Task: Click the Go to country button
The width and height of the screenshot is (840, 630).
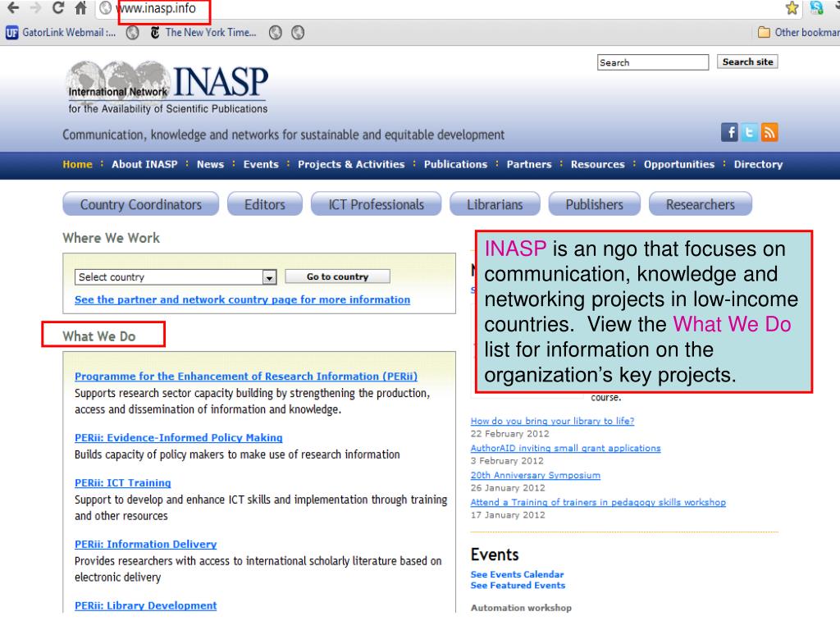Action: (x=337, y=276)
